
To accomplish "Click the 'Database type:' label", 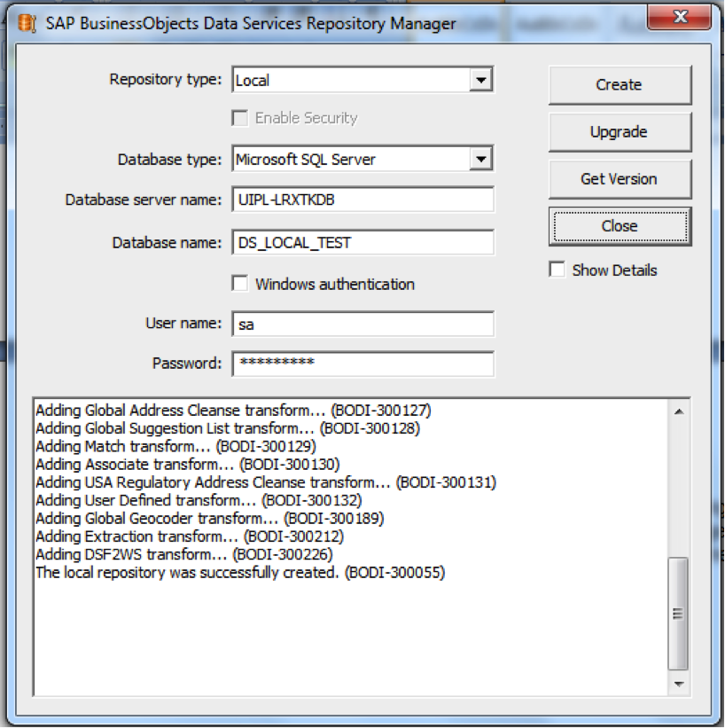I will pos(170,160).
